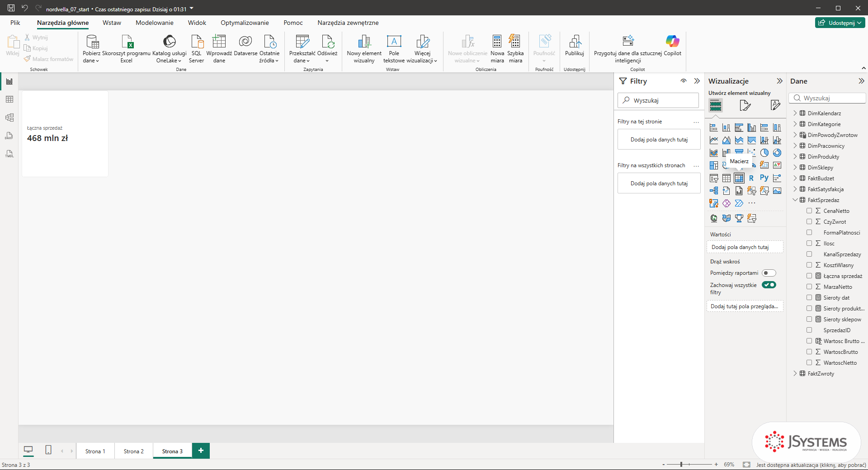Select the Power Apps visual icon

click(x=726, y=203)
